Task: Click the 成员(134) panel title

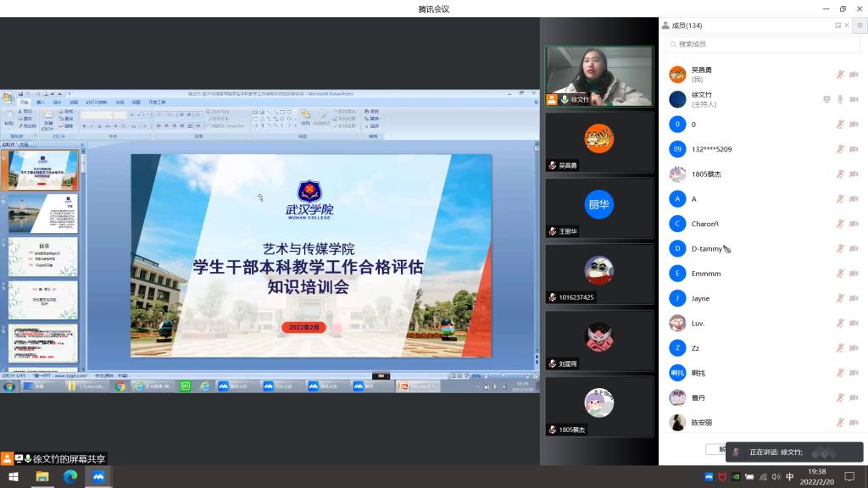Action: [x=687, y=25]
